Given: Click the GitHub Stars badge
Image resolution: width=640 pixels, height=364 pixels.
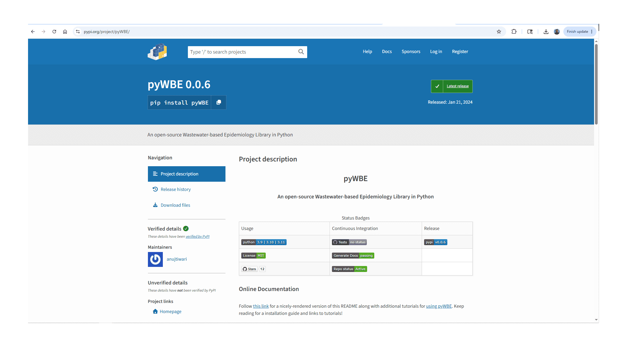Looking at the screenshot, I should [250, 269].
